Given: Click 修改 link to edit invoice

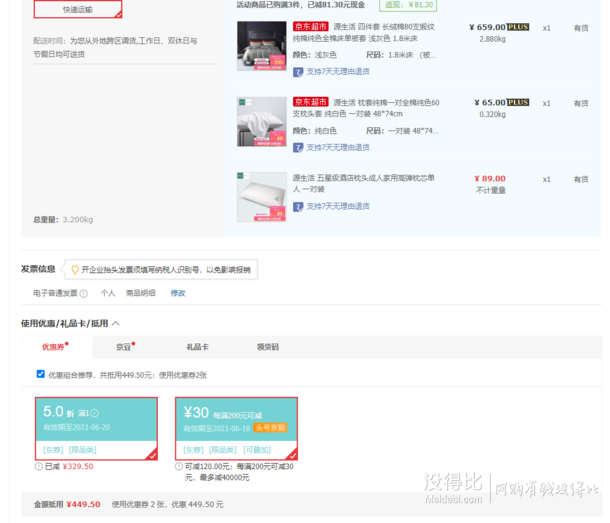Looking at the screenshot, I should pos(178,293).
